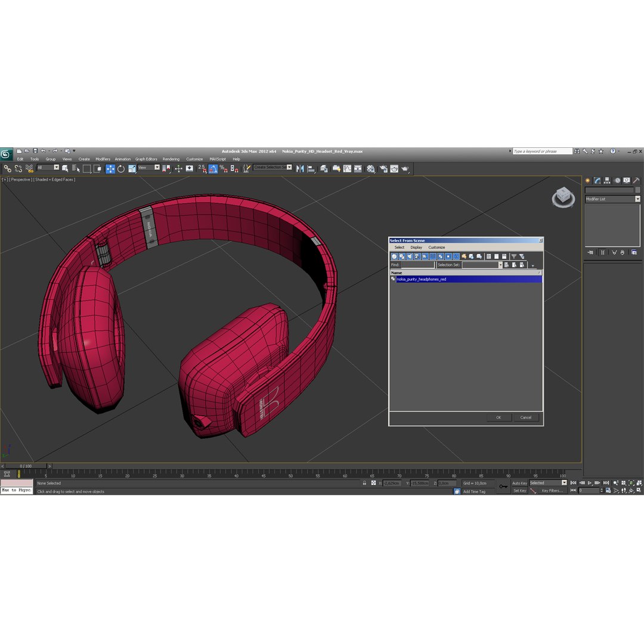
Task: Open the Hierarchy command panel tab
Action: pos(607,180)
